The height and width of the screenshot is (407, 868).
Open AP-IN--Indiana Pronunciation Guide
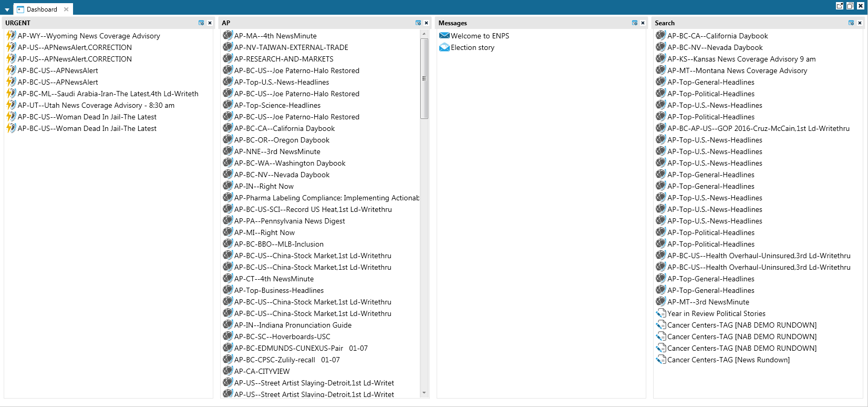293,325
